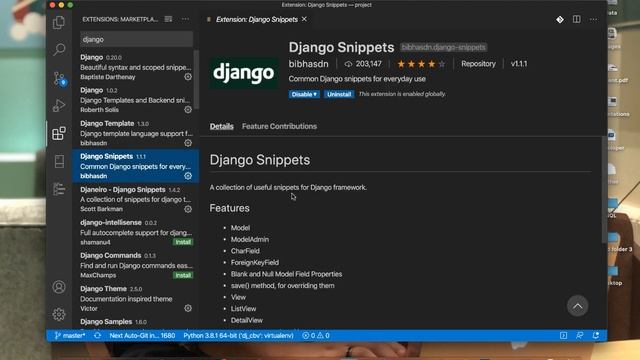Select the Django Theme extension item
The width and height of the screenshot is (640, 360).
click(136, 298)
